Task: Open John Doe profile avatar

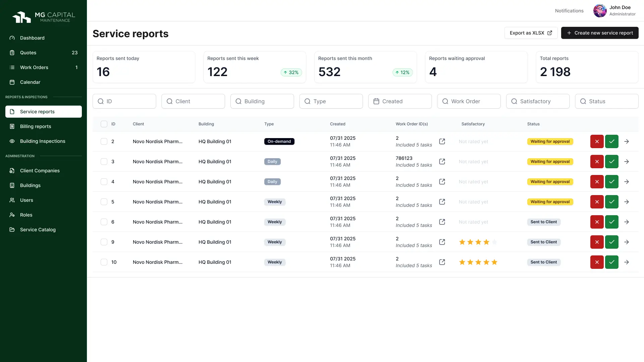Action: 600,11
